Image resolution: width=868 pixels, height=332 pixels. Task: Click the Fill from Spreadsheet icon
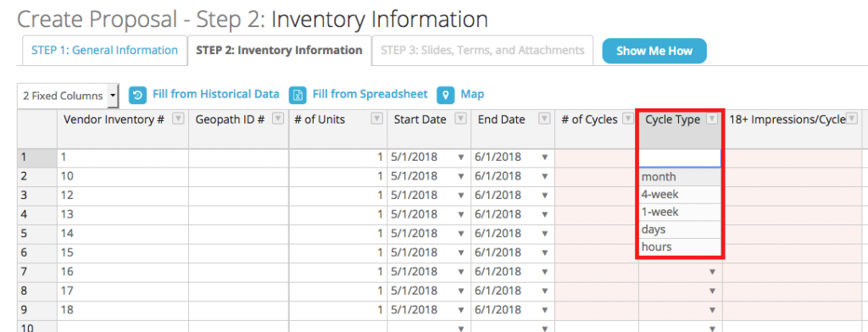click(298, 95)
